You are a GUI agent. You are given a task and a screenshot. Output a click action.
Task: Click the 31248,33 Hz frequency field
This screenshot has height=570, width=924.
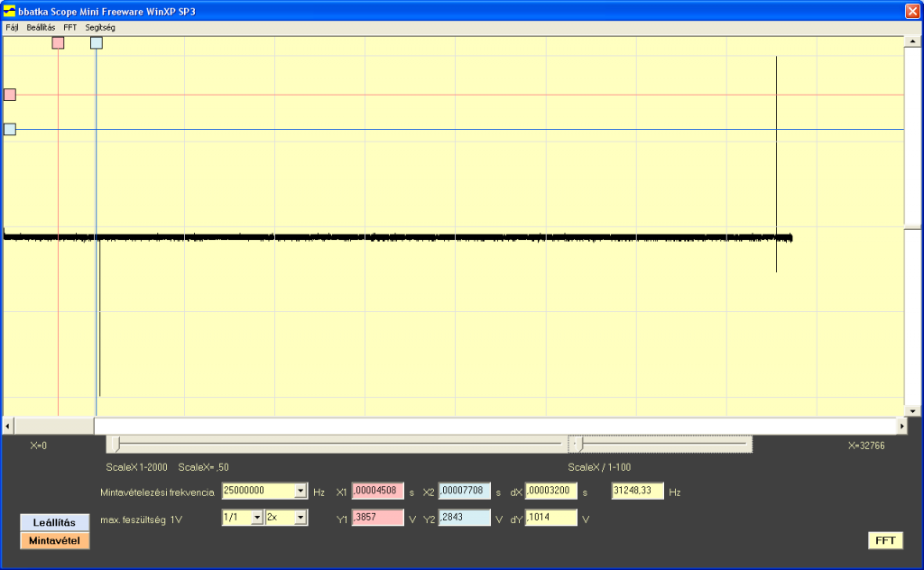click(x=638, y=492)
